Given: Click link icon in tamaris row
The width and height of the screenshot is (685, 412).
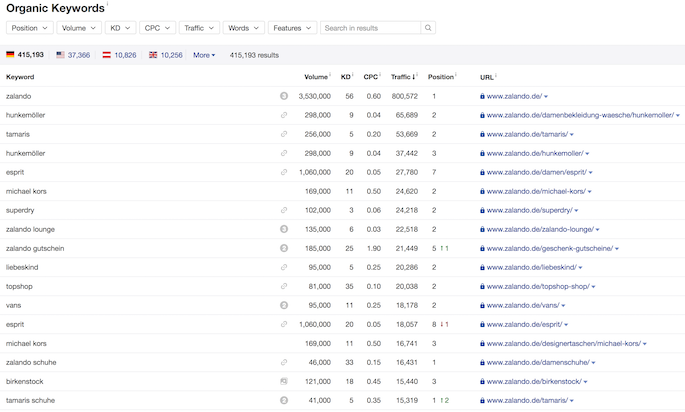Looking at the screenshot, I should [x=284, y=134].
